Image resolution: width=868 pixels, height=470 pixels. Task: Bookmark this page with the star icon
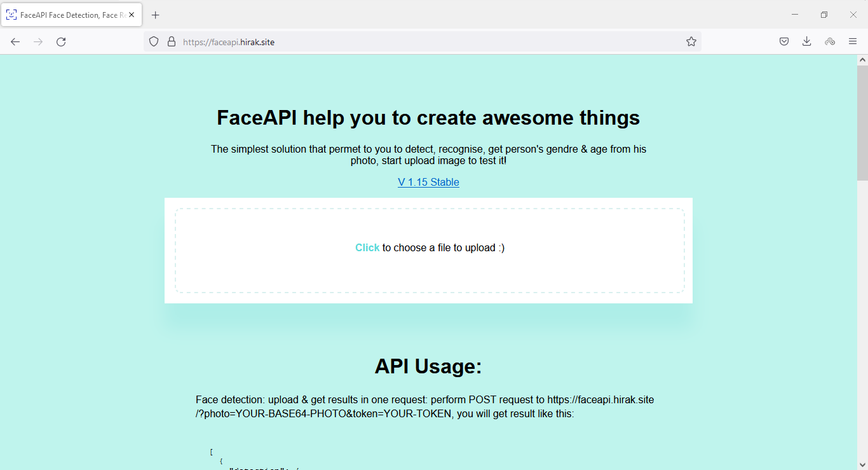click(691, 42)
